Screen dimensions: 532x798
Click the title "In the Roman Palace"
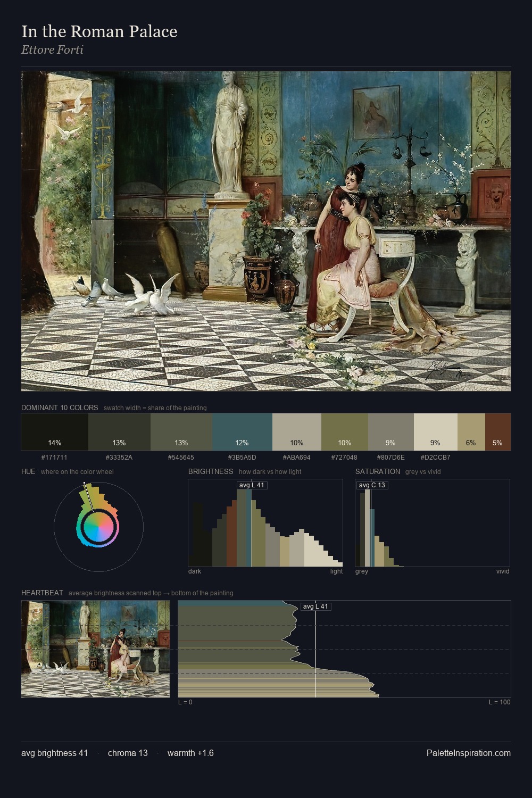[99, 31]
